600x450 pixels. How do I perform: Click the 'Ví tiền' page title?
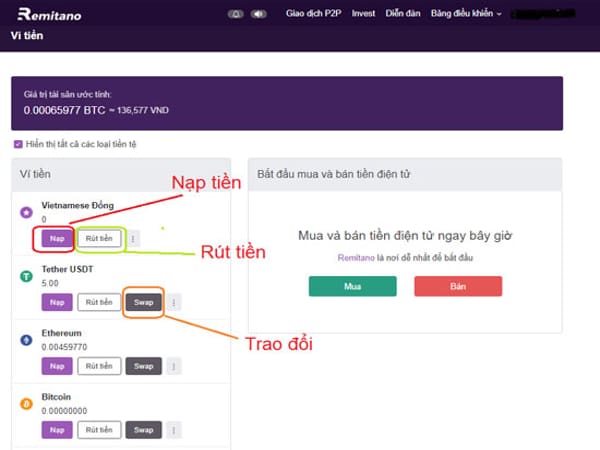27,36
